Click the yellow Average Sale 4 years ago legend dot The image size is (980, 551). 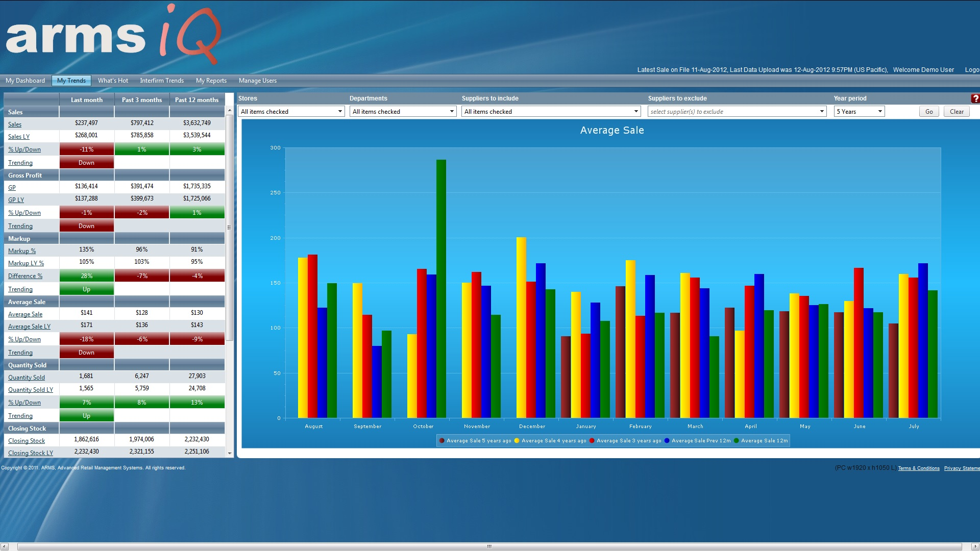point(517,441)
